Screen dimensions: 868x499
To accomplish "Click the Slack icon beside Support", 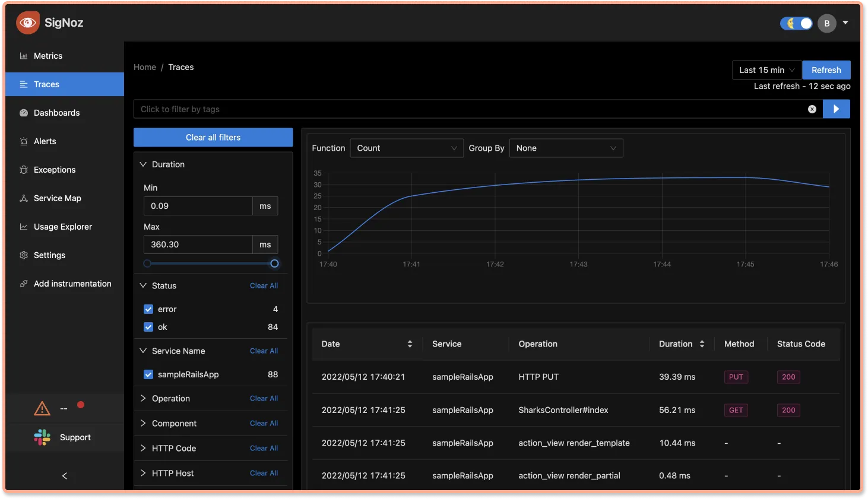I will (42, 437).
